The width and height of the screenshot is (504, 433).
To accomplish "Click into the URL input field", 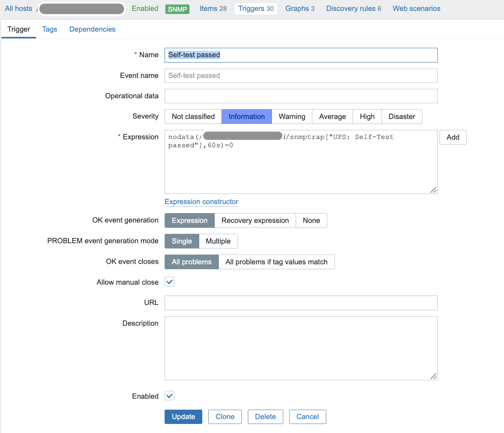I will (301, 303).
